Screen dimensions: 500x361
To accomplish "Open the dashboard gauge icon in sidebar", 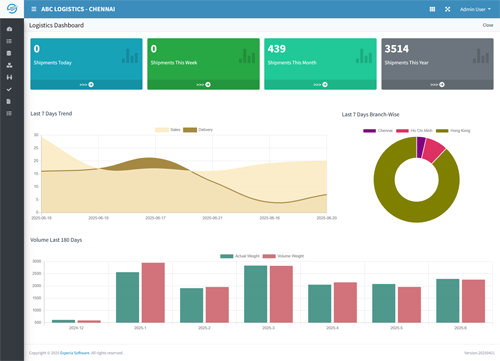I will [x=9, y=29].
